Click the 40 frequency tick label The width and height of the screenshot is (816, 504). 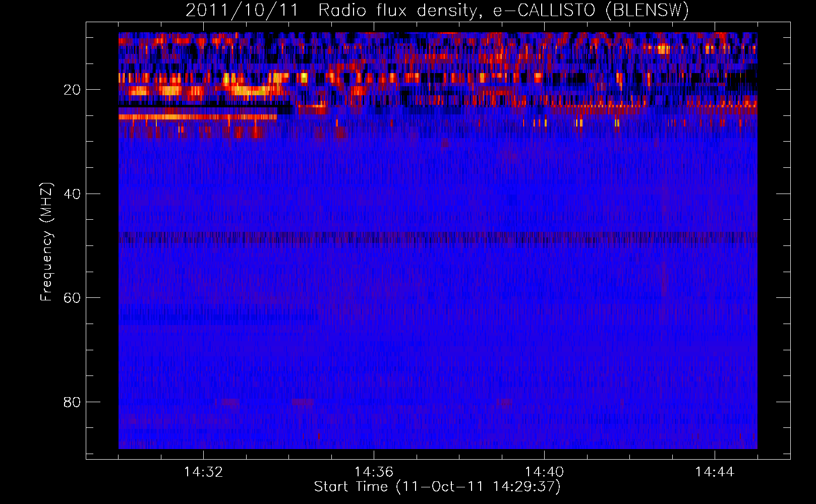tap(72, 194)
